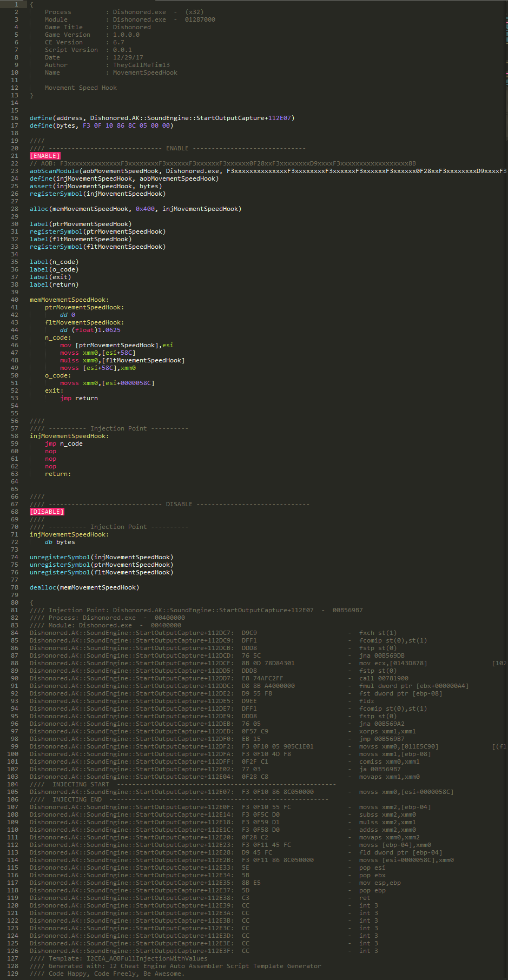Click the 'Movement Speed Hook' description comment
The height and width of the screenshot is (980, 508).
[81, 88]
